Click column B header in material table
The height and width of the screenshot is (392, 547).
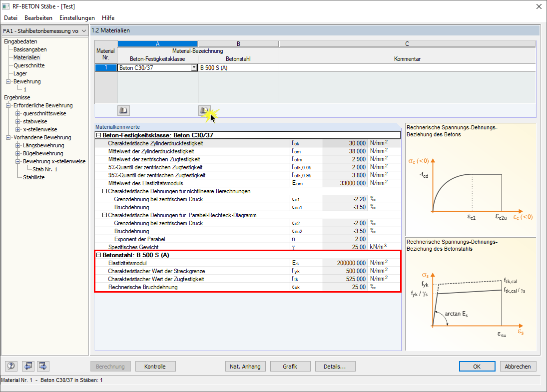pyautogui.click(x=238, y=43)
